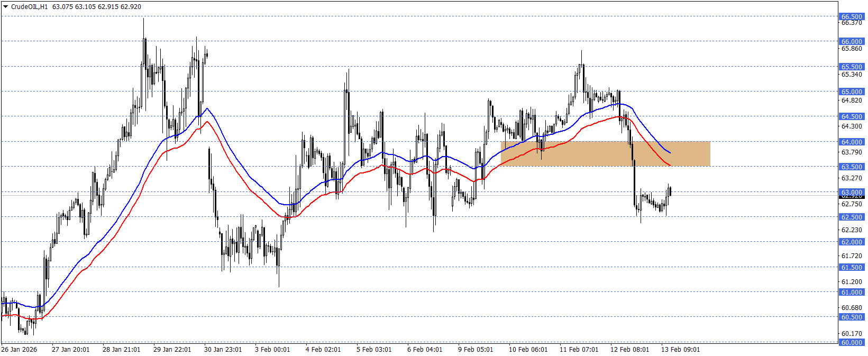Image resolution: width=868 pixels, height=356 pixels.
Task: Select the 63.500 level price label
Action: (x=852, y=167)
